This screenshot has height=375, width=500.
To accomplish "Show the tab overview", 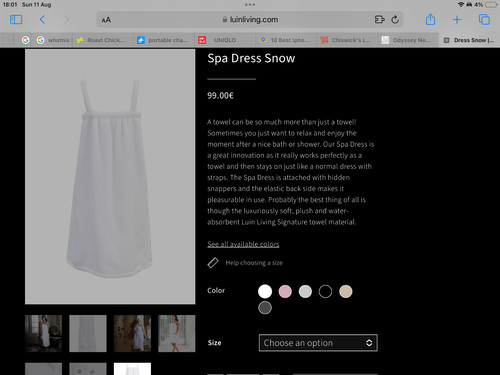I will (484, 20).
